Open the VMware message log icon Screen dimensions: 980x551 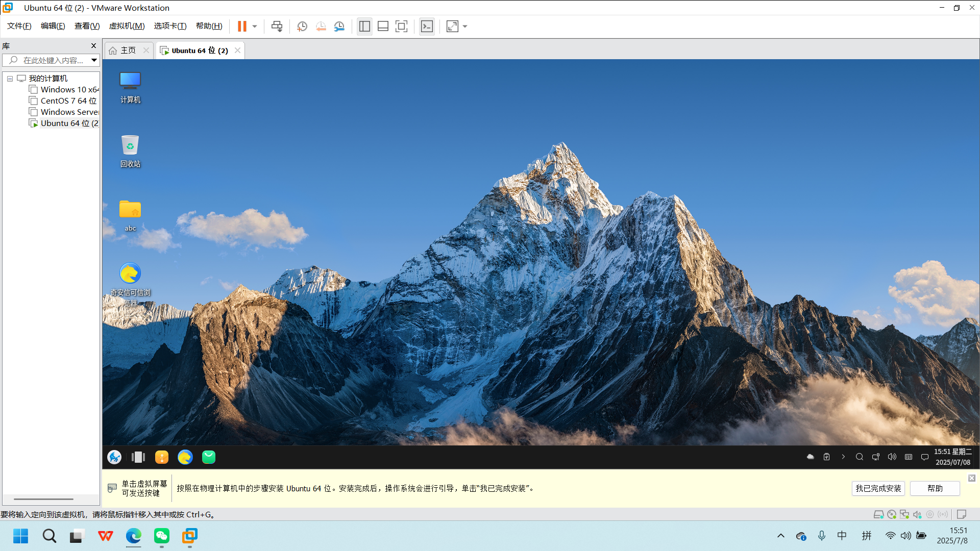click(962, 514)
